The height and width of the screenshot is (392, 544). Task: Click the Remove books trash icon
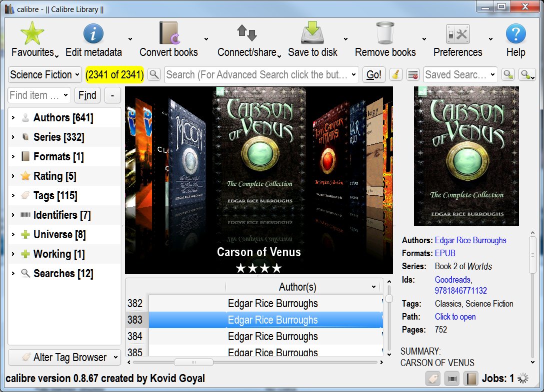(x=385, y=33)
